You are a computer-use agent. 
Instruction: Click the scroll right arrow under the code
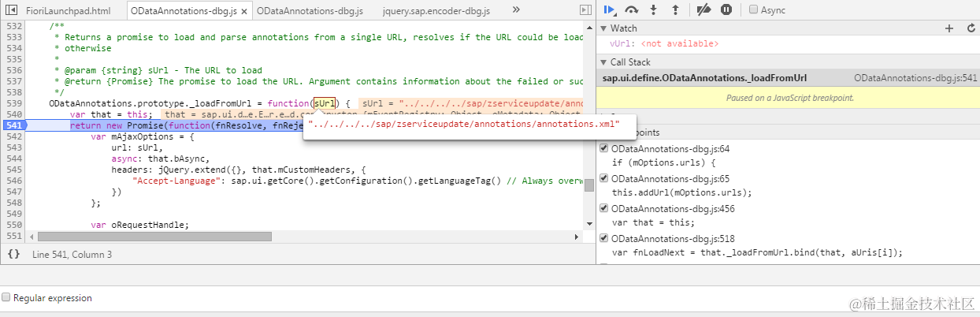[x=577, y=237]
